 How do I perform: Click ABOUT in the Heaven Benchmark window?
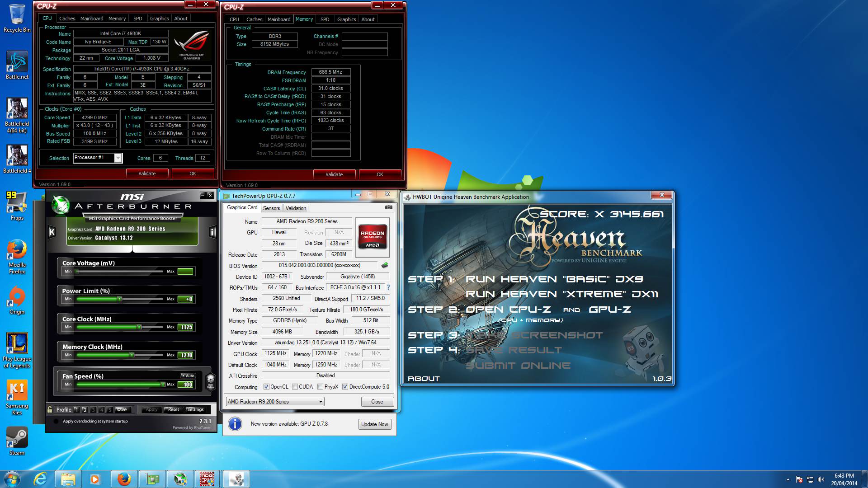[424, 379]
